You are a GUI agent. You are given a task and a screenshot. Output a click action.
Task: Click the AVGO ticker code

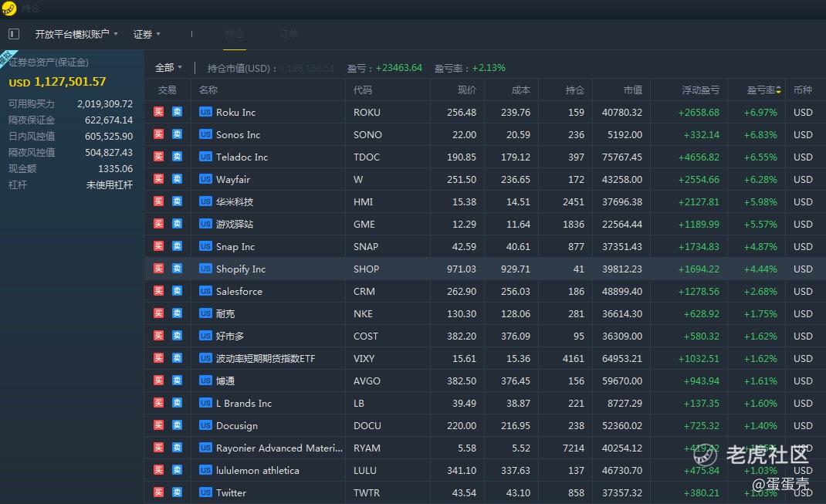click(367, 381)
